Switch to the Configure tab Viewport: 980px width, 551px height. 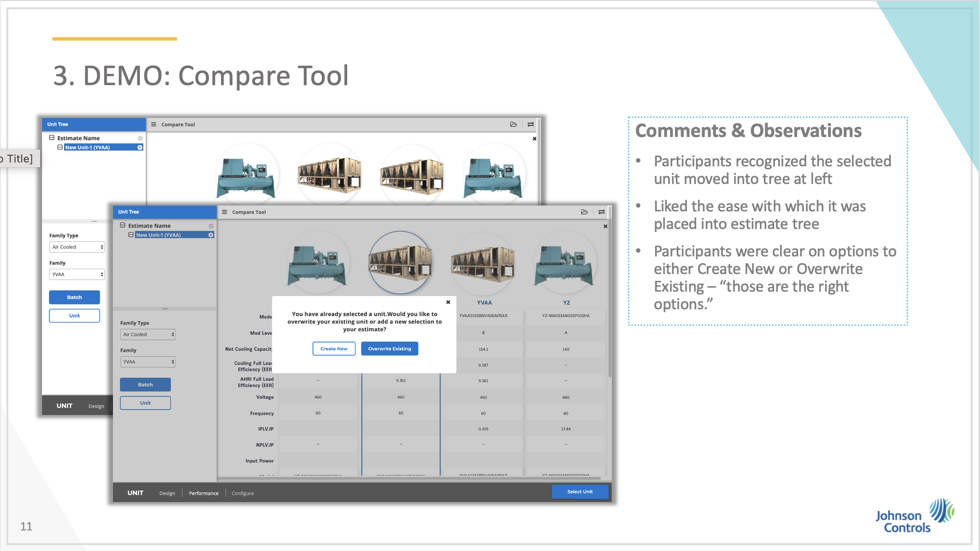click(x=243, y=493)
